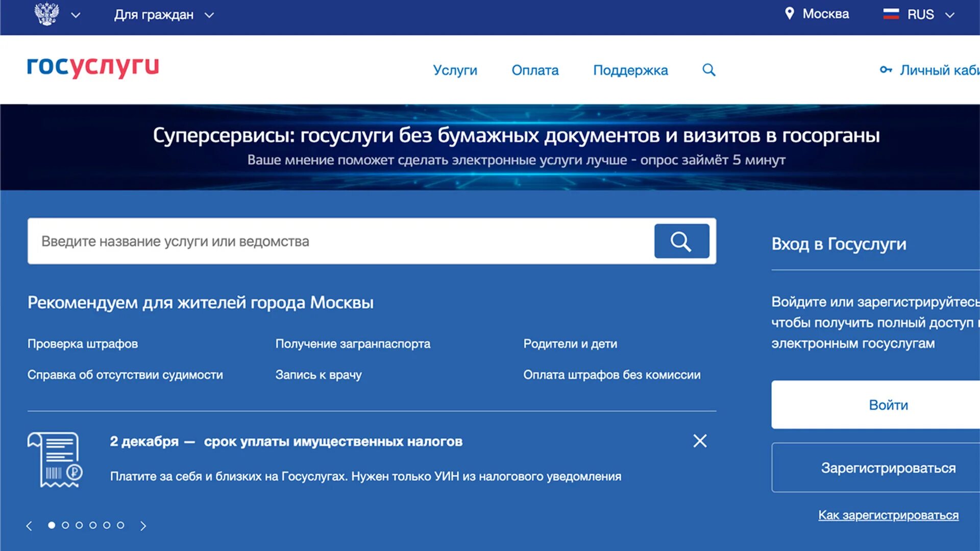This screenshot has height=551, width=980.
Task: Click the Russian flag icon
Action: [891, 14]
